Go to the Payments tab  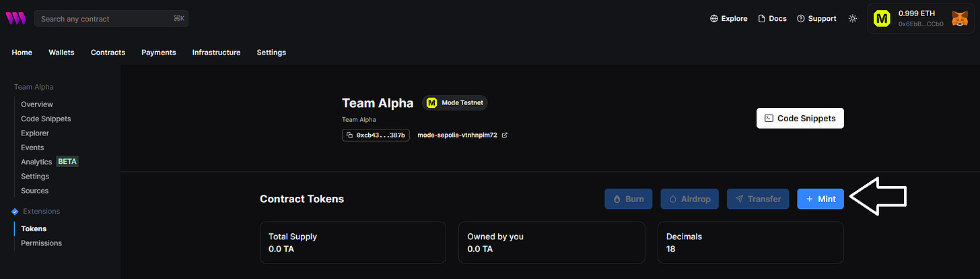(x=159, y=53)
